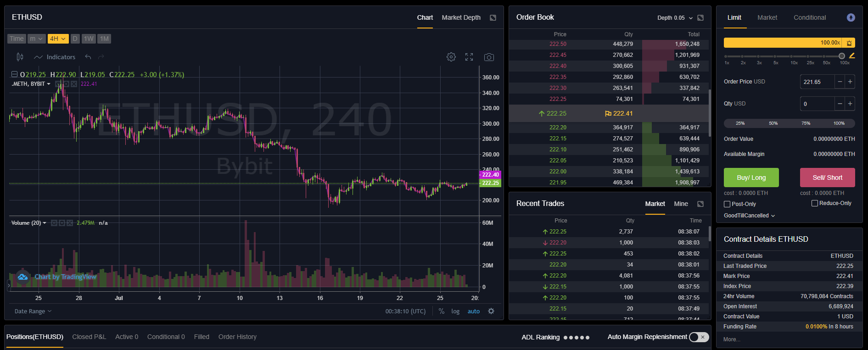Toggle log scale on the chart
The width and height of the screenshot is (868, 350).
(x=455, y=311)
